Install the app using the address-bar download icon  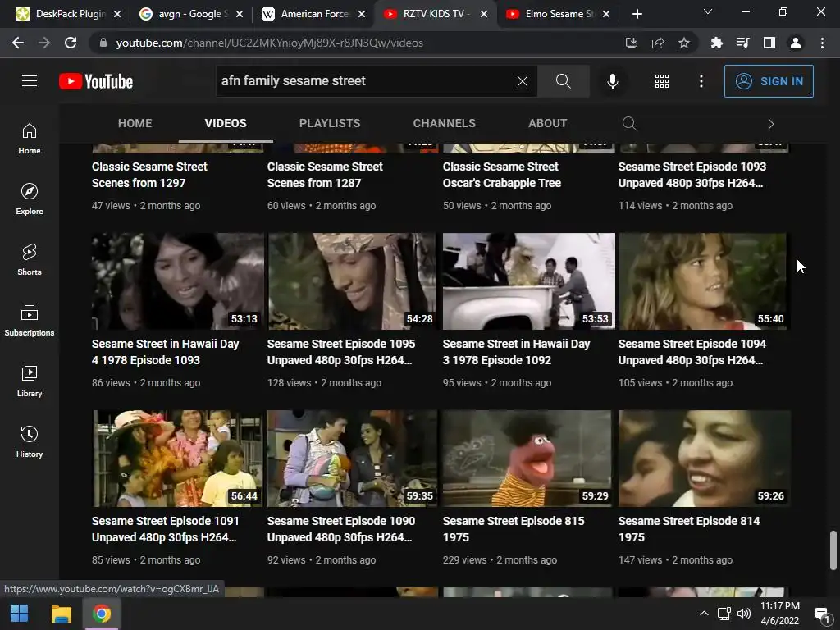click(632, 43)
